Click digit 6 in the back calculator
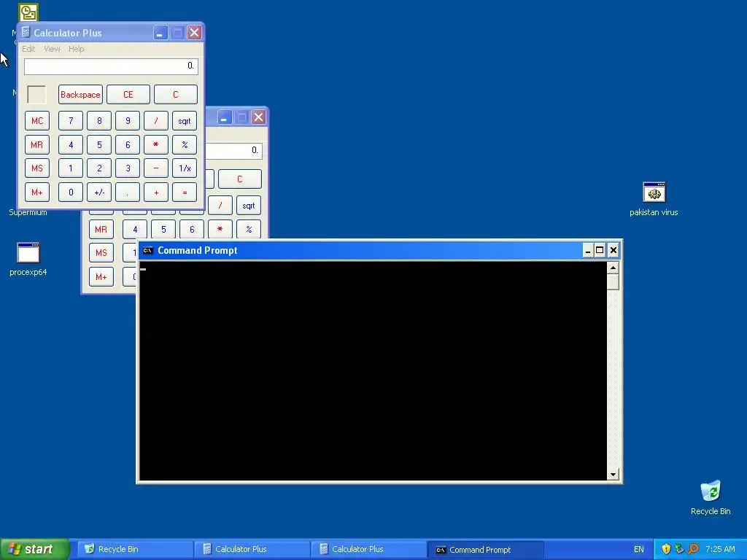This screenshot has height=560, width=747. pos(192,230)
